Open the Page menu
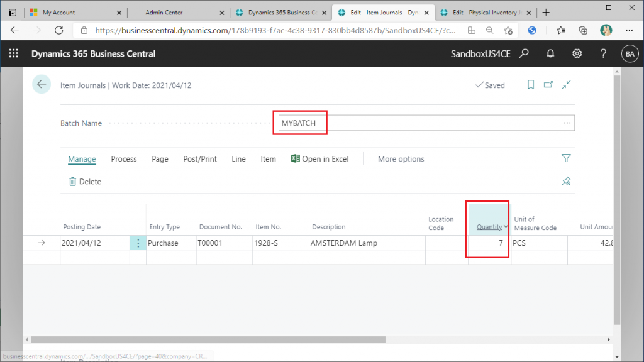This screenshot has width=644, height=362. [160, 159]
